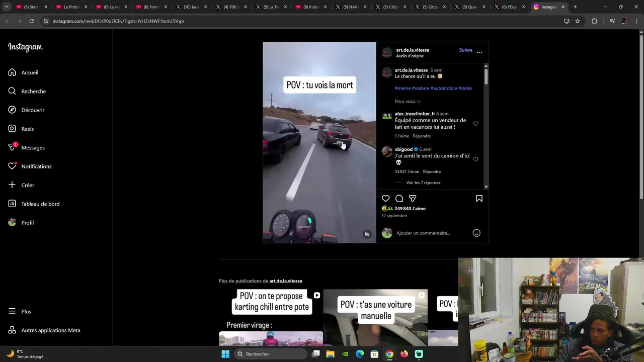Open the Pour vous comment sort dropdown
This screenshot has height=362, width=644.
click(408, 102)
